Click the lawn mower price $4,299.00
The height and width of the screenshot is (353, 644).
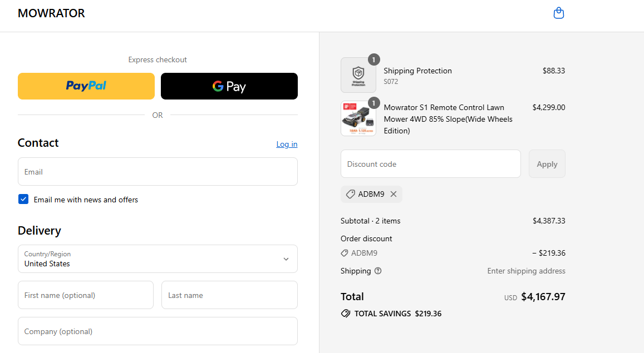(549, 107)
